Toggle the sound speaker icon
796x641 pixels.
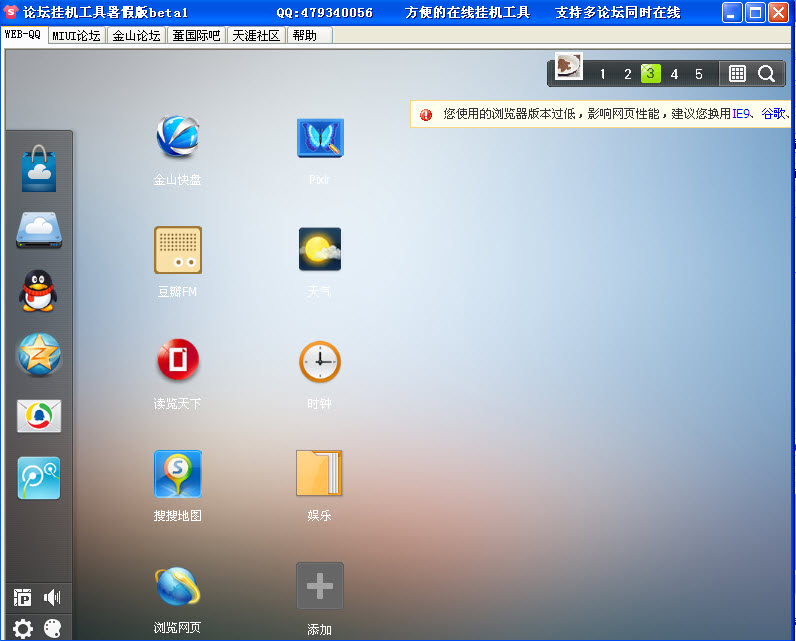pyautogui.click(x=52, y=597)
